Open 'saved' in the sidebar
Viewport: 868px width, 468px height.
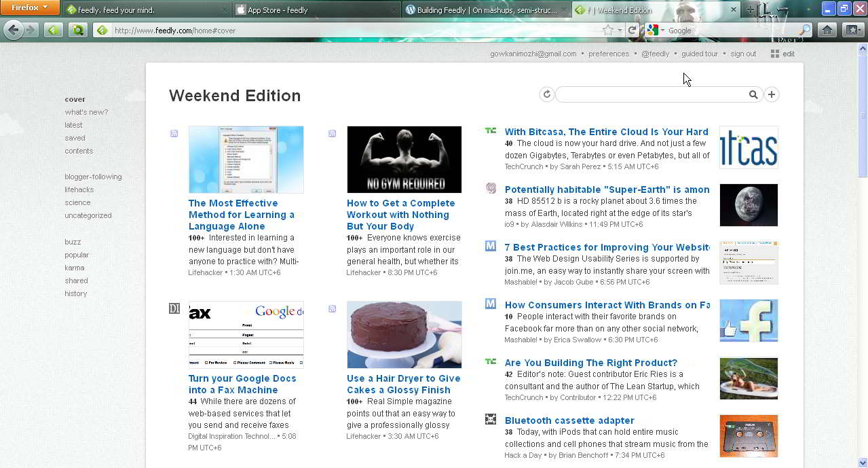pyautogui.click(x=75, y=138)
